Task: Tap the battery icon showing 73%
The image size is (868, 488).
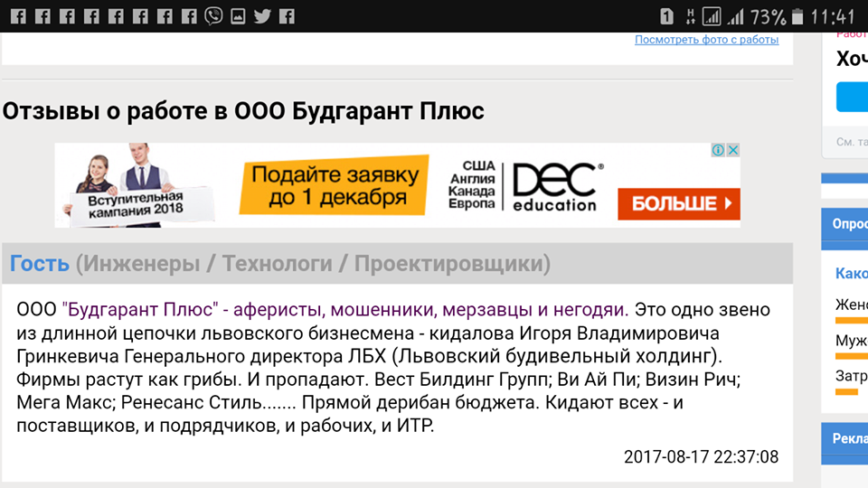Action: tap(797, 16)
